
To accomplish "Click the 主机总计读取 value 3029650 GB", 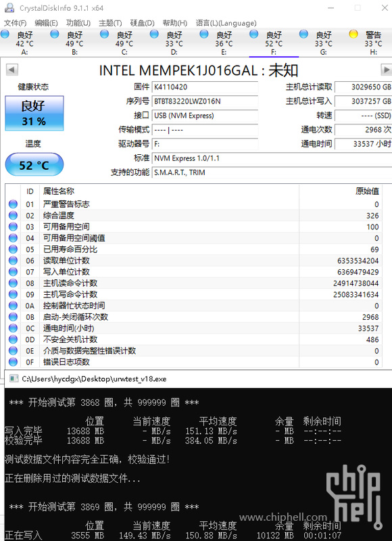I will pos(364,87).
